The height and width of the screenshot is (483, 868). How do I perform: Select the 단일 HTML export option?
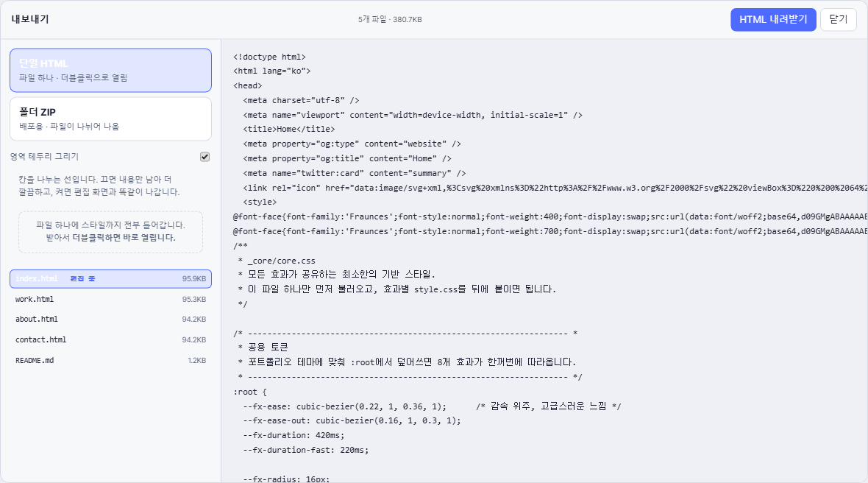pyautogui.click(x=111, y=71)
